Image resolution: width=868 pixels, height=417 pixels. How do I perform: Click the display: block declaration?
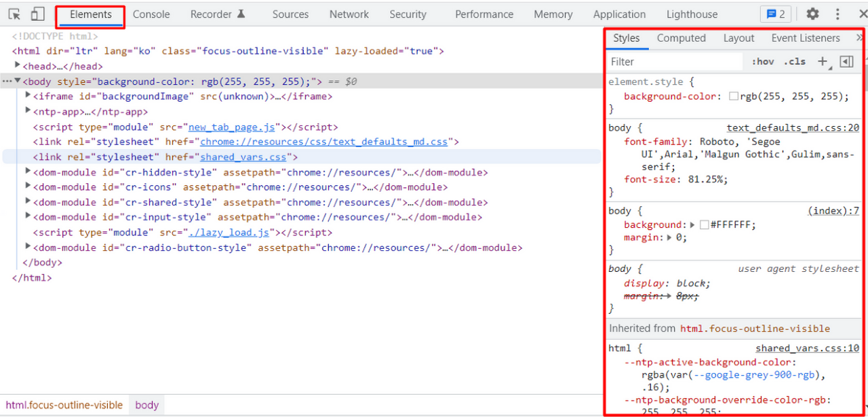pos(667,283)
